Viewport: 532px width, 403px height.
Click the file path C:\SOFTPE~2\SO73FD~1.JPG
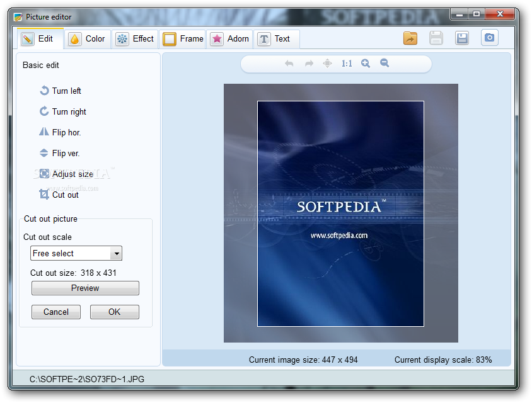click(x=87, y=379)
